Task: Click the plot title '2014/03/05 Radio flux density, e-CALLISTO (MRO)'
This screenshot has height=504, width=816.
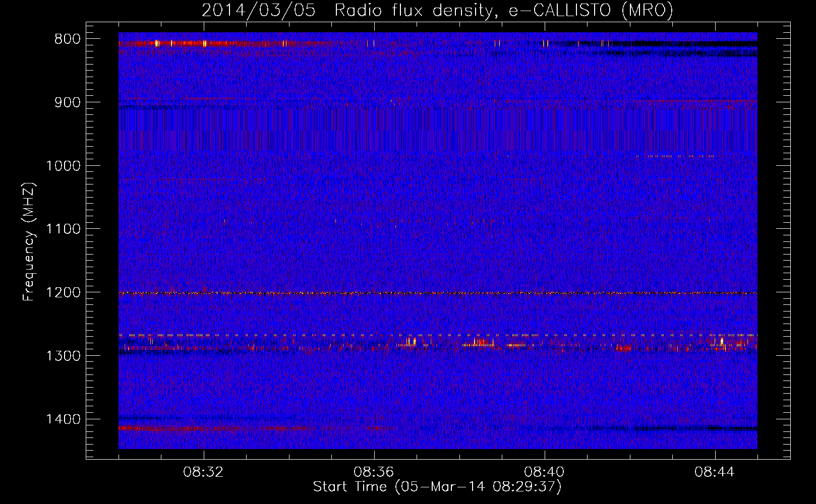Action: [x=437, y=10]
